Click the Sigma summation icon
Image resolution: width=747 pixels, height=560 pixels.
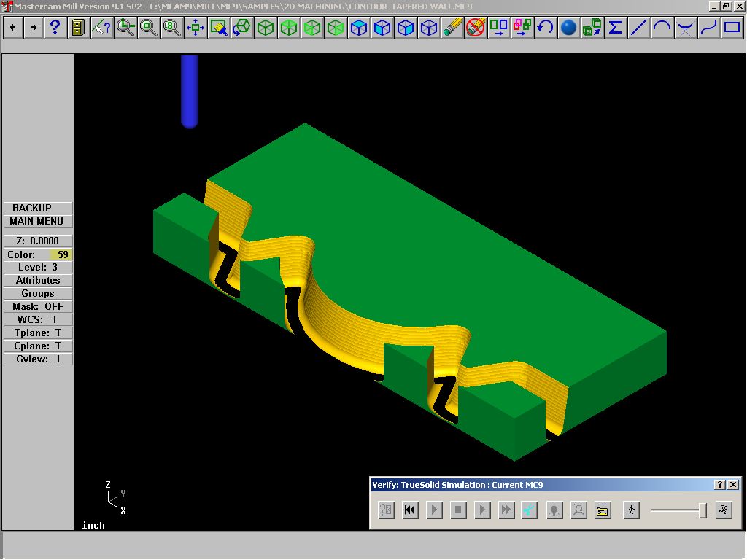[616, 28]
